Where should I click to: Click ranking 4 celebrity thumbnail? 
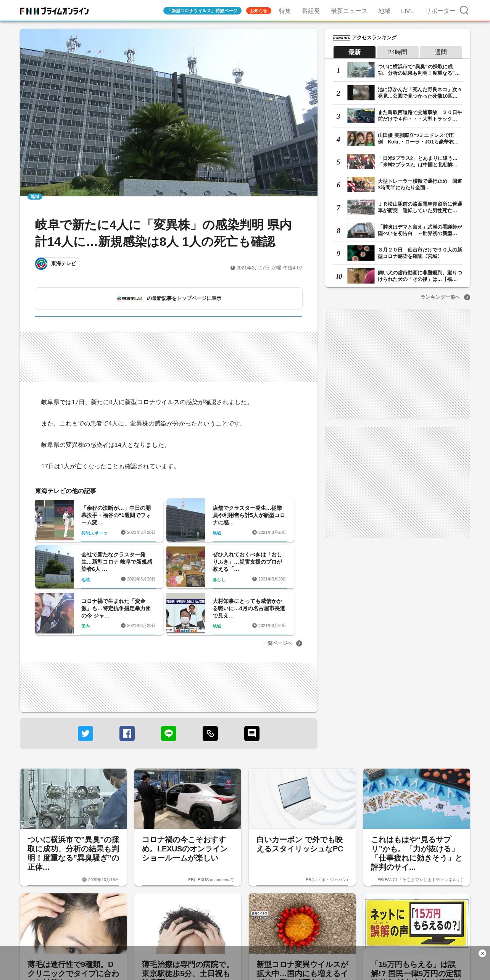[361, 139]
